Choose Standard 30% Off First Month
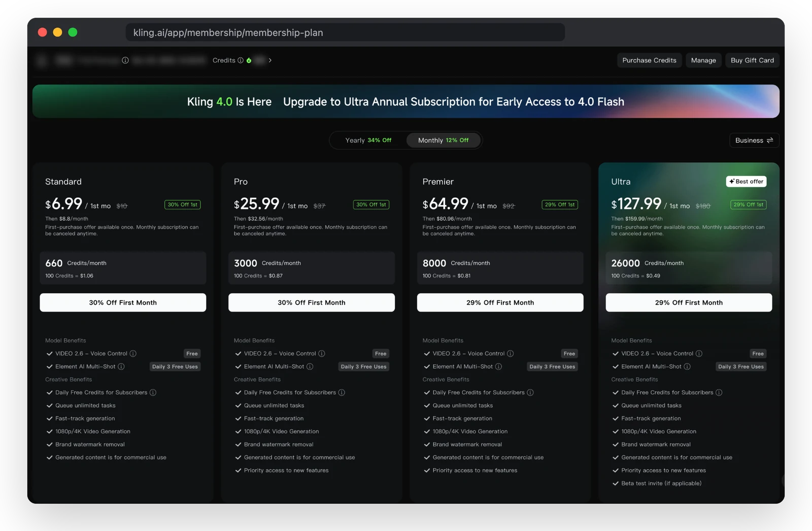812x531 pixels. click(x=123, y=303)
